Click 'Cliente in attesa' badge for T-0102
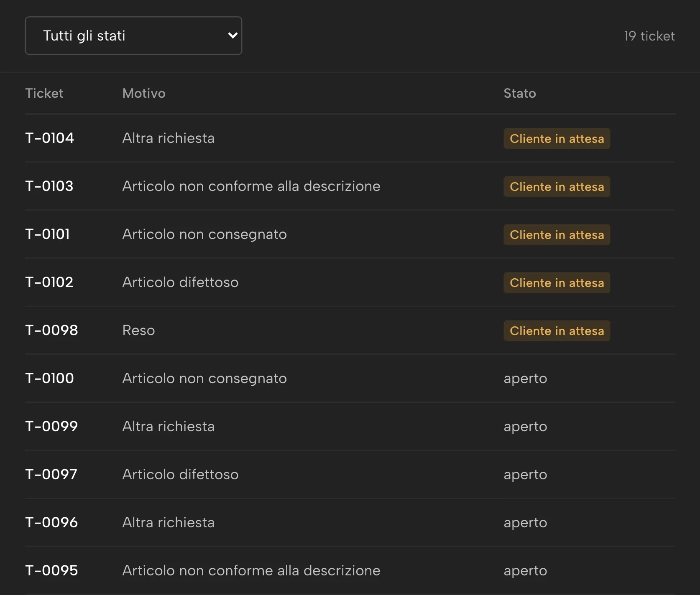Screen dimensions: 700x595 [x=557, y=282]
